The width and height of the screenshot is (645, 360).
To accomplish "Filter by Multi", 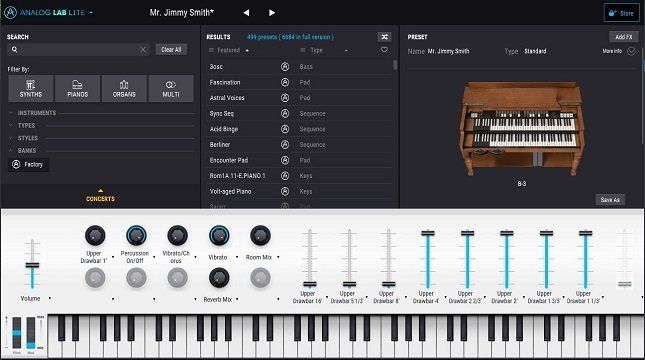I will 171,88.
